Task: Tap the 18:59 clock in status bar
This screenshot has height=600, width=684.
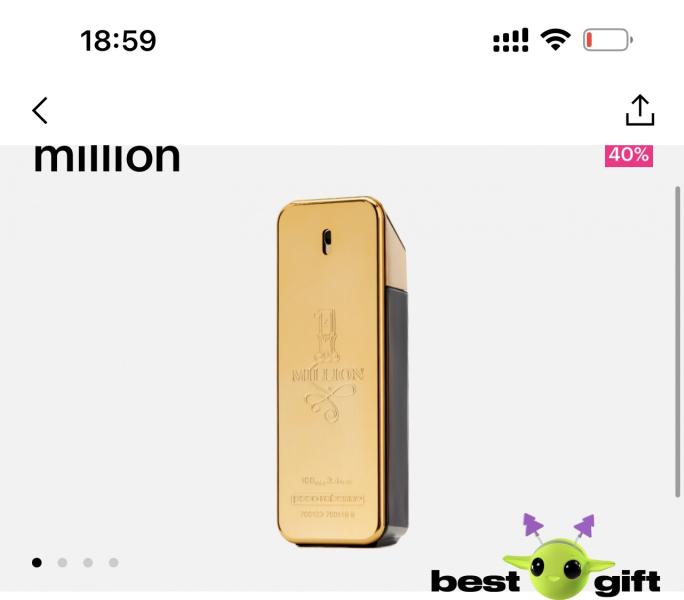Action: 118,41
